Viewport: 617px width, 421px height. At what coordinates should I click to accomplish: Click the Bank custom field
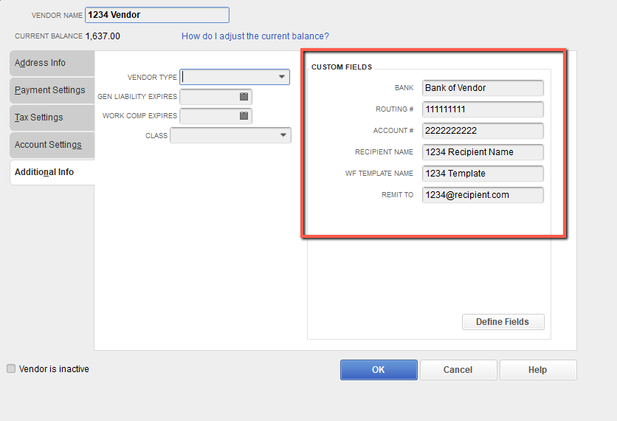[x=483, y=88]
